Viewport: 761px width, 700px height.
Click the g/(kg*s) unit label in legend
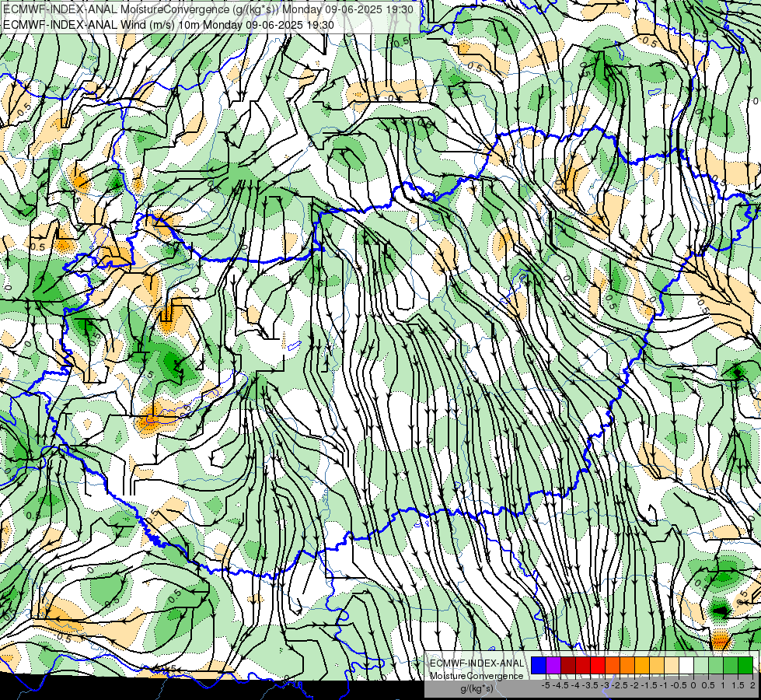477,689
